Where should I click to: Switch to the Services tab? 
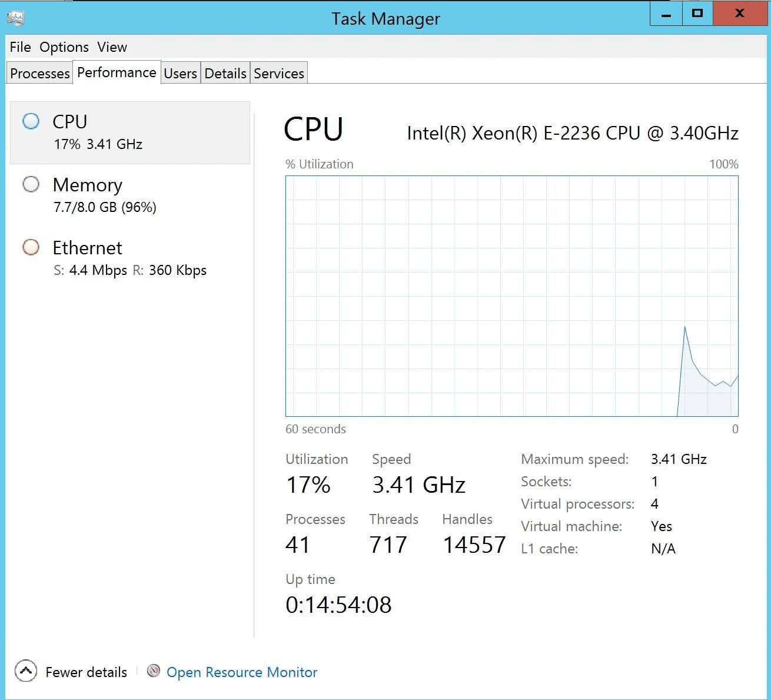point(279,74)
